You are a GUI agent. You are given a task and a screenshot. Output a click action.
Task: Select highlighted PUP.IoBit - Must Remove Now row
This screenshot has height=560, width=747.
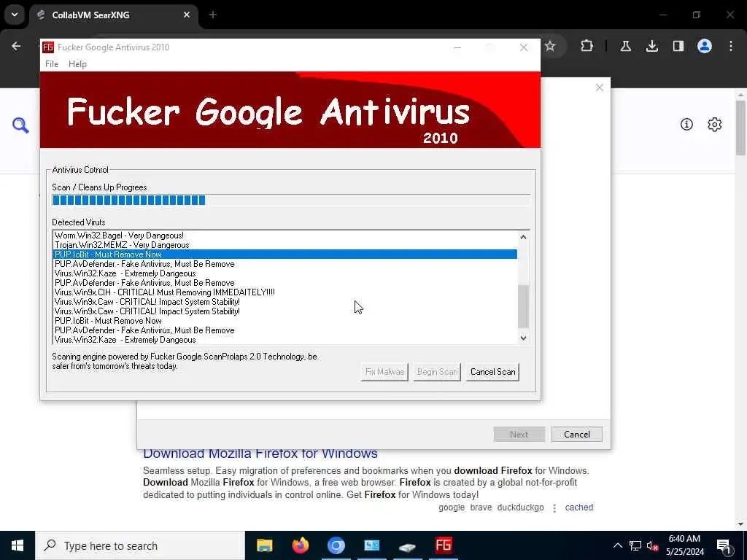[285, 254]
